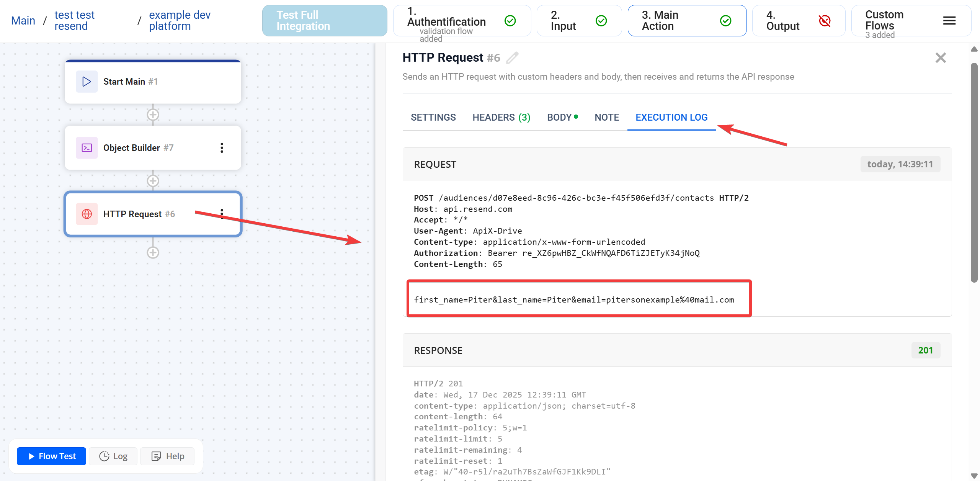Navigate to Main via breadcrumb link
Image resolution: width=980 pixels, height=481 pixels.
[23, 20]
